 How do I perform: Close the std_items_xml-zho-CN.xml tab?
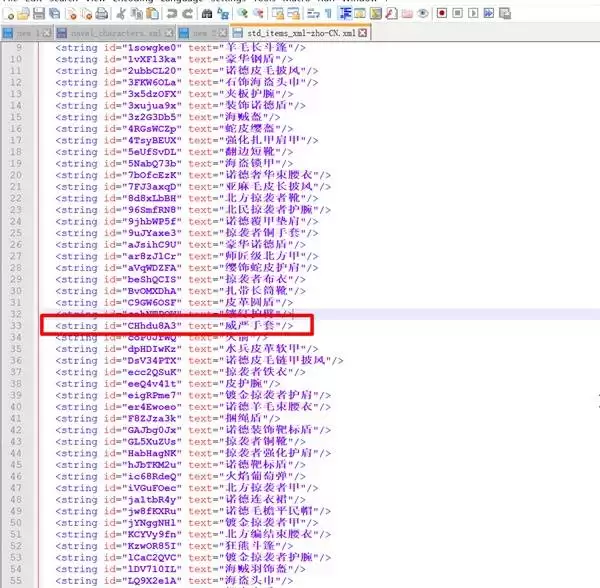pos(363,33)
